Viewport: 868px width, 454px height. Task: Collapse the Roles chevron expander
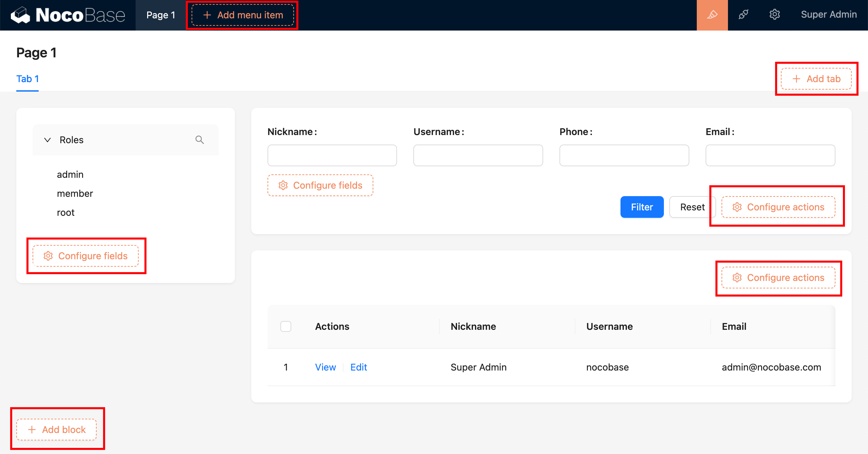pyautogui.click(x=47, y=140)
